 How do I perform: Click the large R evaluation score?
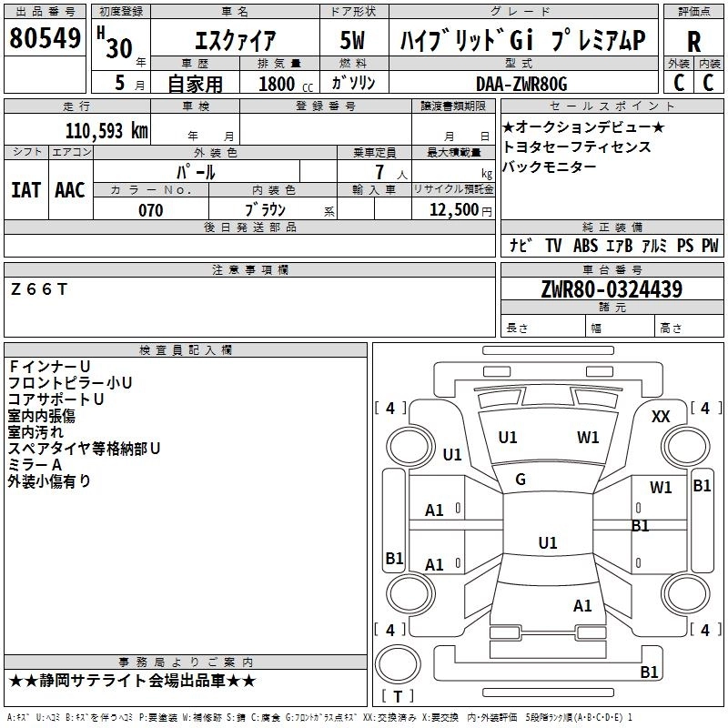tap(693, 41)
